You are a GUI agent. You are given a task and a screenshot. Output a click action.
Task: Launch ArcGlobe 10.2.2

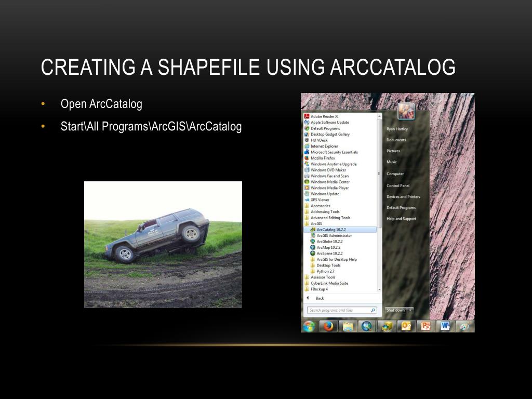(x=327, y=242)
